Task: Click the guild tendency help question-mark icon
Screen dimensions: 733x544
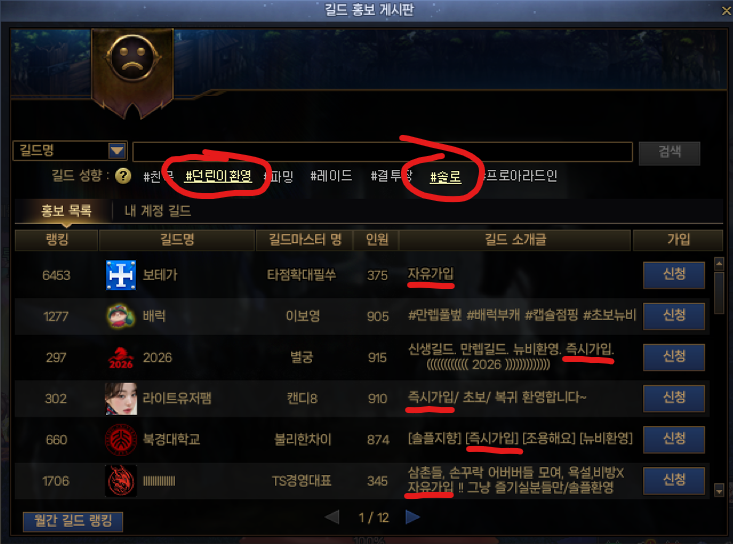Action: (123, 176)
